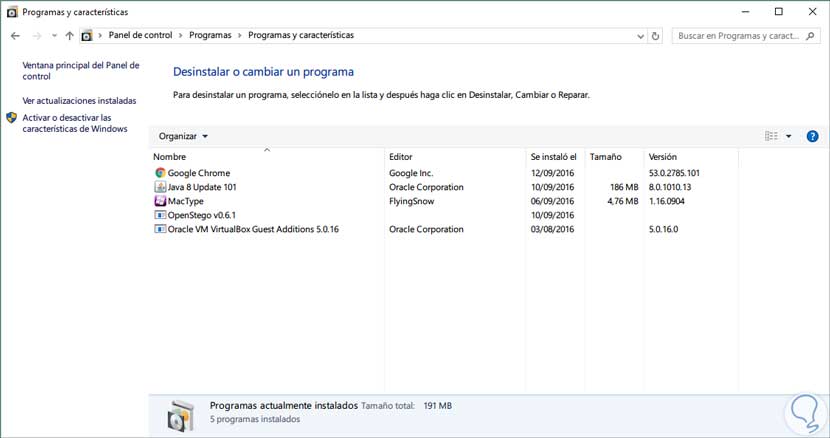Screen dimensions: 830x438
Task: Click the FlyingSnow editor cell
Action: click(x=411, y=201)
